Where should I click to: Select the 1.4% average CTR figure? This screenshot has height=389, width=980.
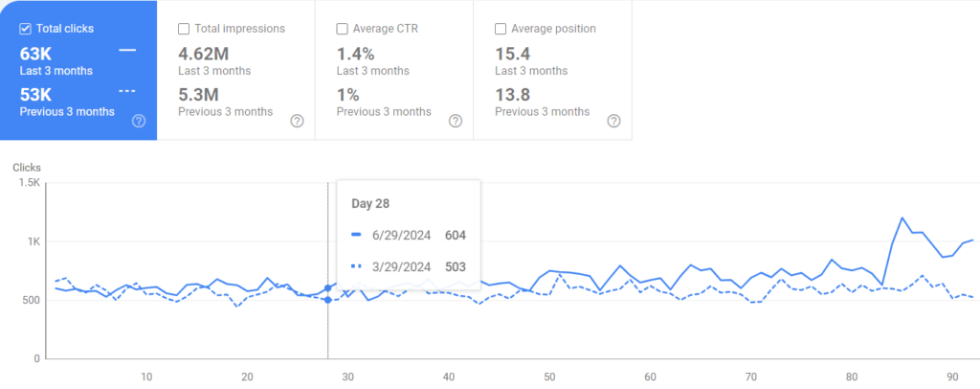[354, 54]
